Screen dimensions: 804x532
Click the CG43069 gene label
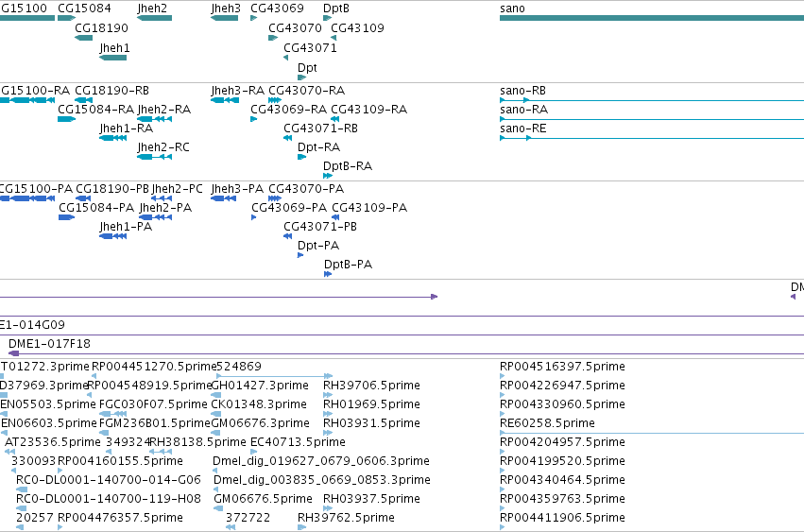pos(277,9)
